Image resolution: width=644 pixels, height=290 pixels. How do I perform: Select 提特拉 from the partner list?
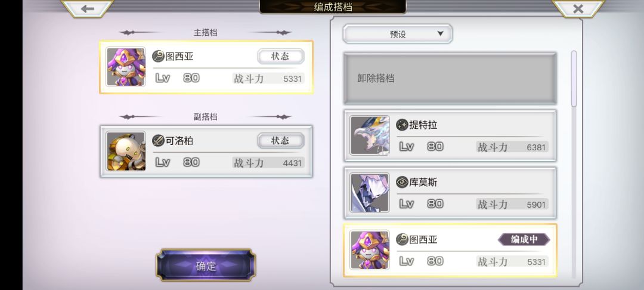click(450, 135)
